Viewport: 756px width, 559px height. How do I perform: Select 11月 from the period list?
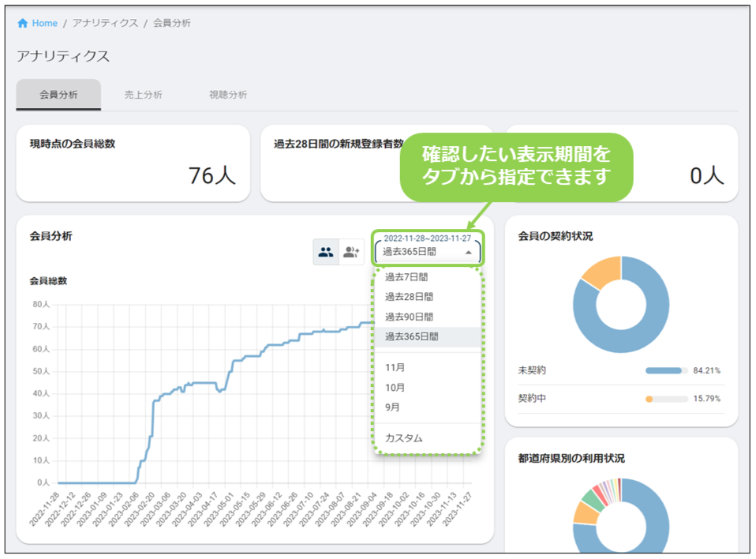(x=395, y=368)
